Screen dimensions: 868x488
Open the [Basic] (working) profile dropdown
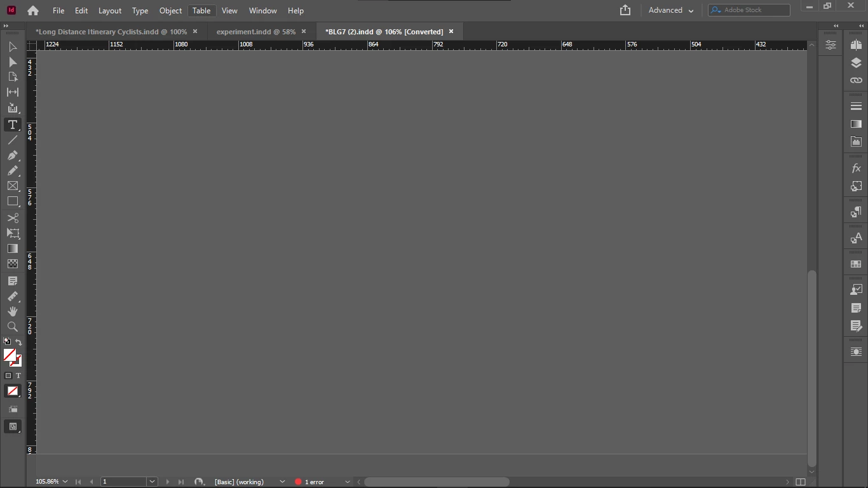pos(283,482)
